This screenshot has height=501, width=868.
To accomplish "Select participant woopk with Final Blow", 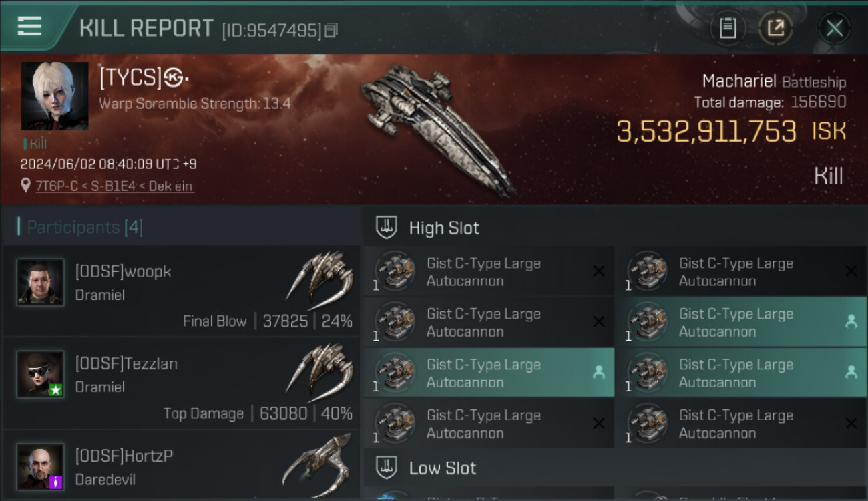I will [182, 291].
